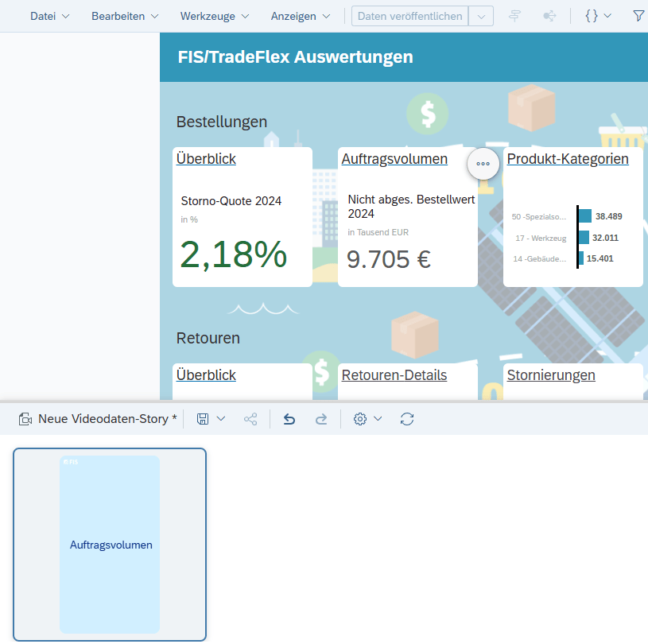The width and height of the screenshot is (648, 644).
Task: Expand the curly braces dropdown chevron
Action: pos(607,16)
